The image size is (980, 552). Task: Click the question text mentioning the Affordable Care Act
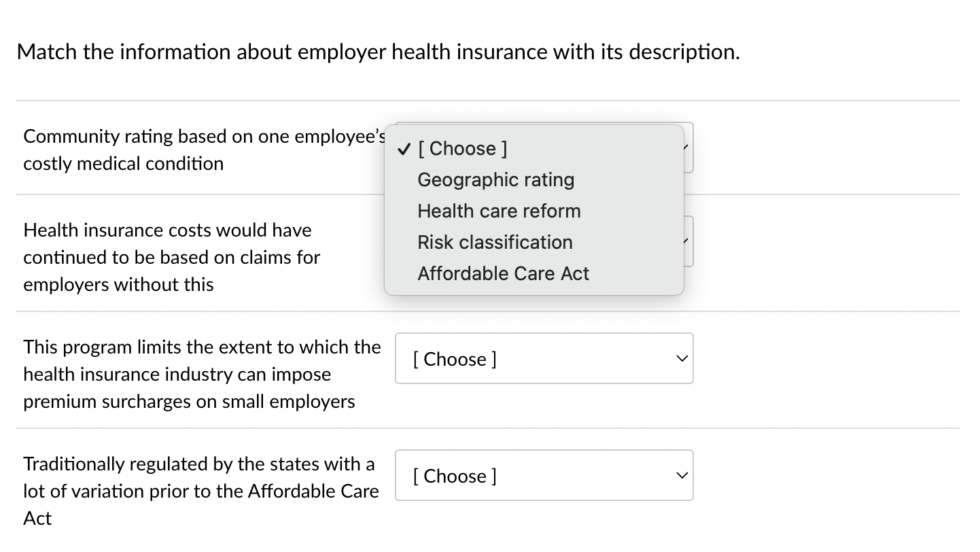pyautogui.click(x=200, y=491)
